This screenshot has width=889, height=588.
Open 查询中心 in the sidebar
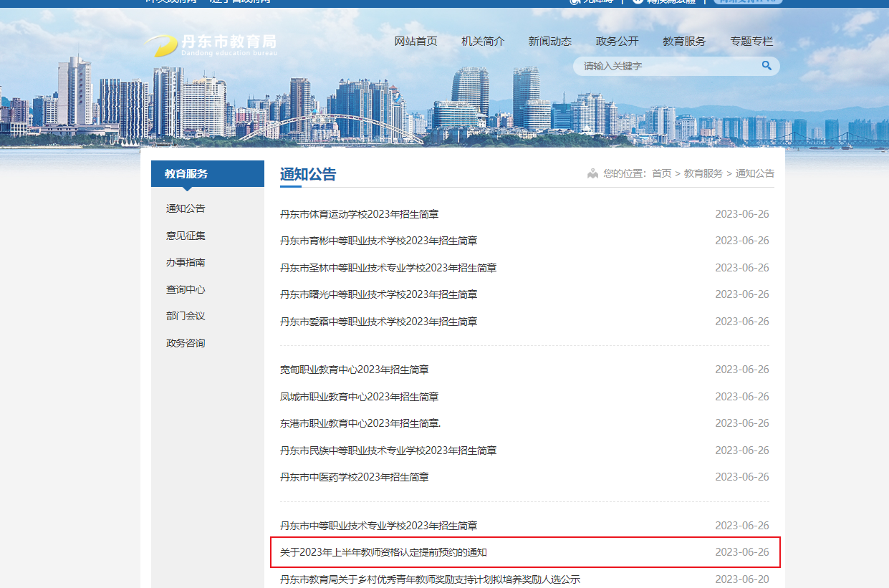click(186, 289)
